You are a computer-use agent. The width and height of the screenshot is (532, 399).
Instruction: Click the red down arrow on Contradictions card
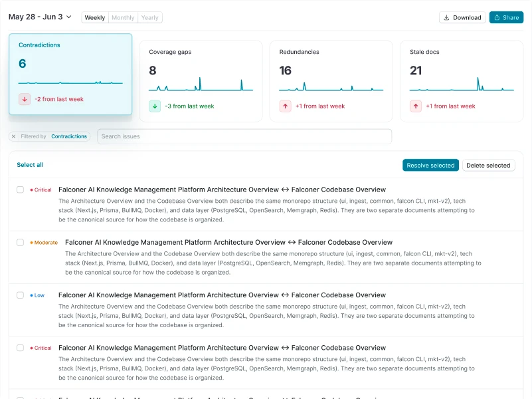click(25, 99)
